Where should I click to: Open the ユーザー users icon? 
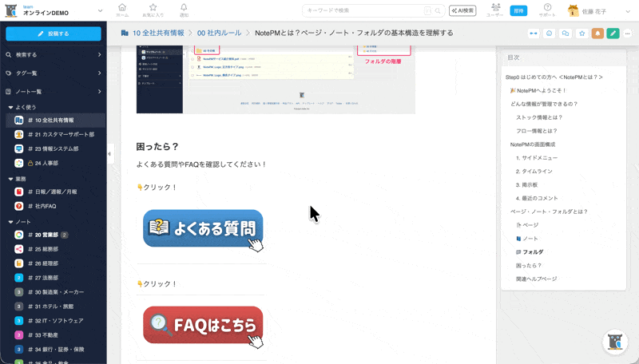pyautogui.click(x=494, y=10)
